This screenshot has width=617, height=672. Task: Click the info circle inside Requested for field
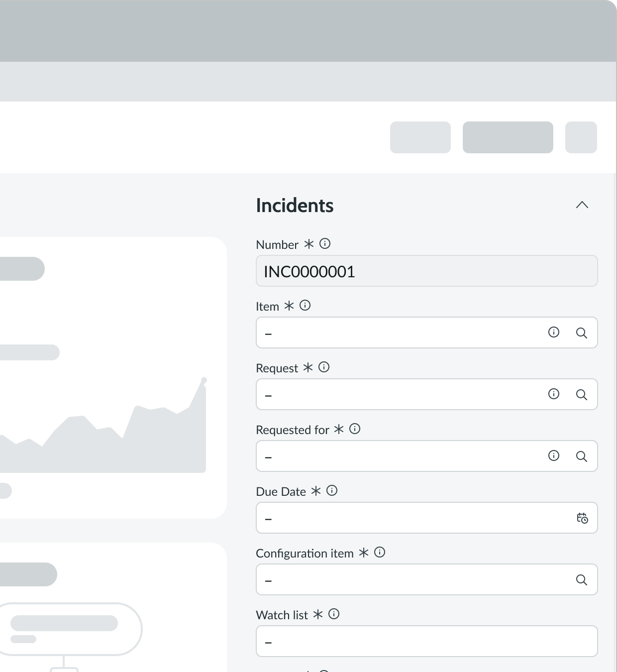[553, 456]
